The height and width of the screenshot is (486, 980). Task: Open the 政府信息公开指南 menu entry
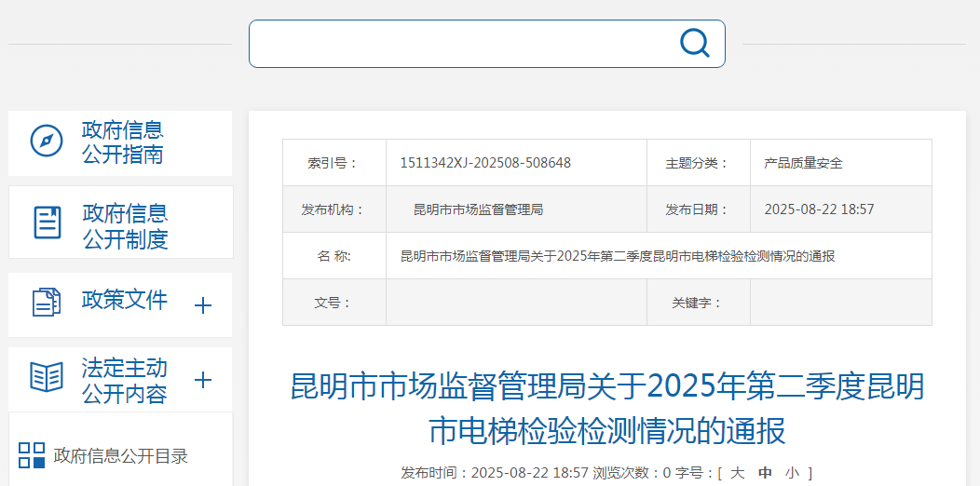[122, 142]
